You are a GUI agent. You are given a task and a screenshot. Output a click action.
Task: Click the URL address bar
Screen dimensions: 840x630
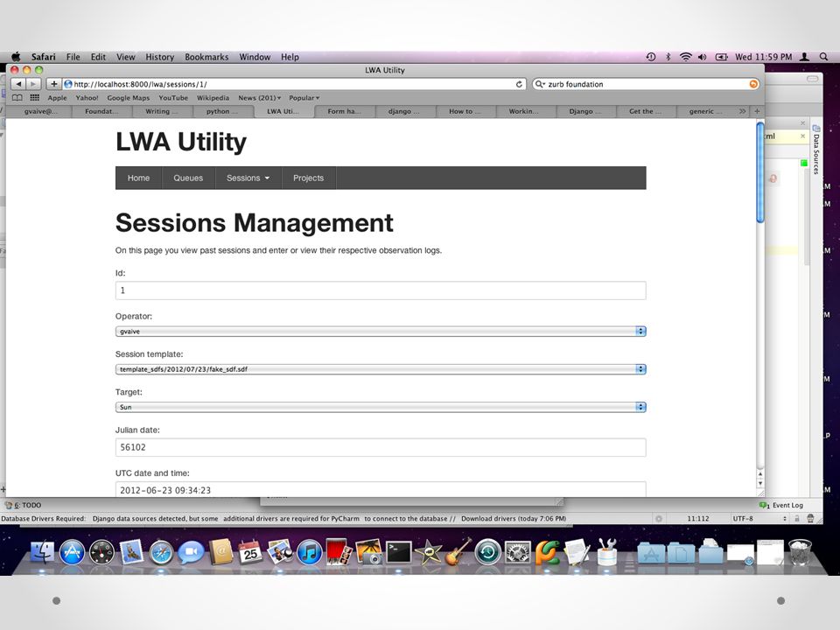pos(294,84)
